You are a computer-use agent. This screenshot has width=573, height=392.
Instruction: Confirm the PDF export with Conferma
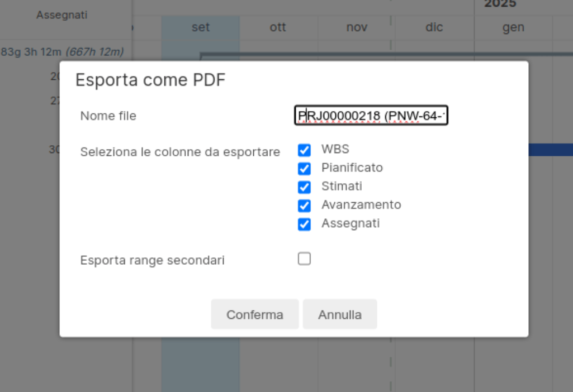[x=254, y=314]
